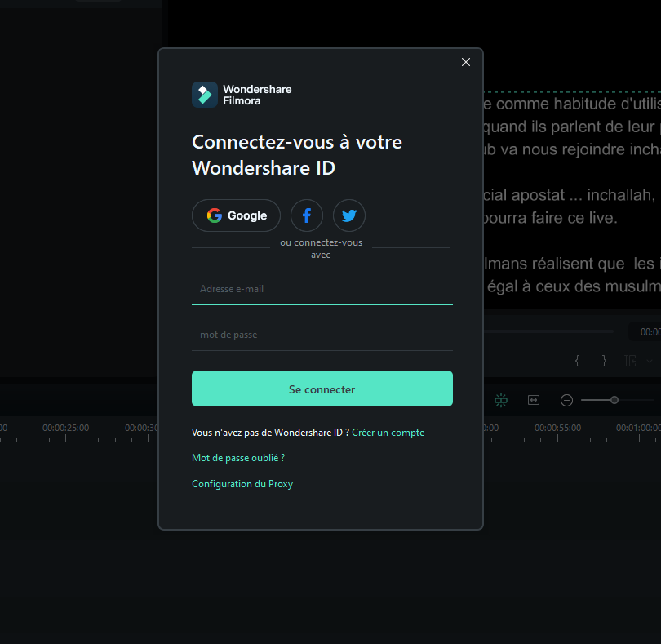Click the Se connecter button
661x644 pixels.
click(x=322, y=389)
